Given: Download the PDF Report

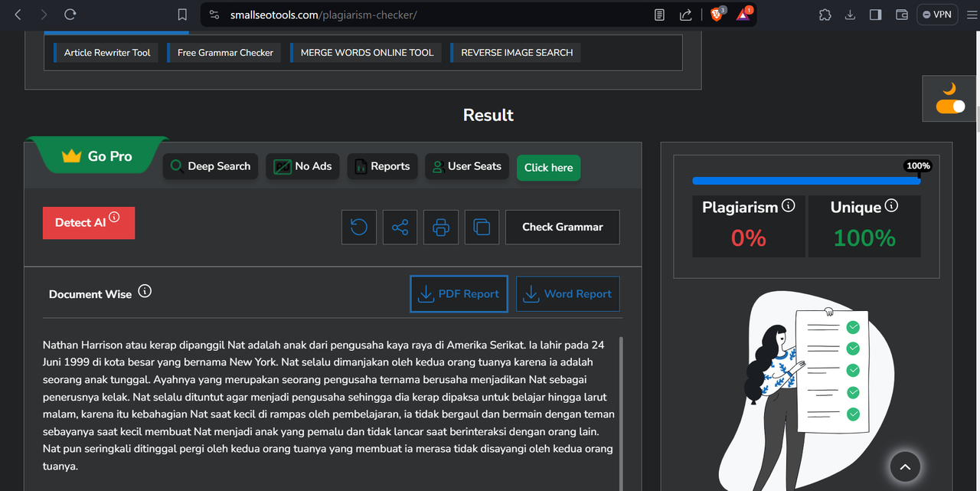Looking at the screenshot, I should pyautogui.click(x=459, y=294).
